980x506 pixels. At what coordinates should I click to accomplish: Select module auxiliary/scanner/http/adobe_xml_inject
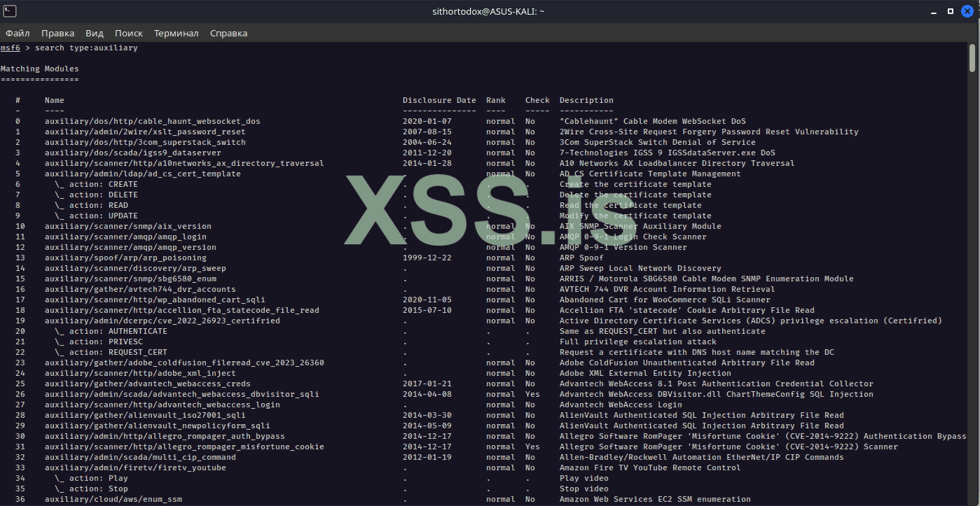pos(140,373)
